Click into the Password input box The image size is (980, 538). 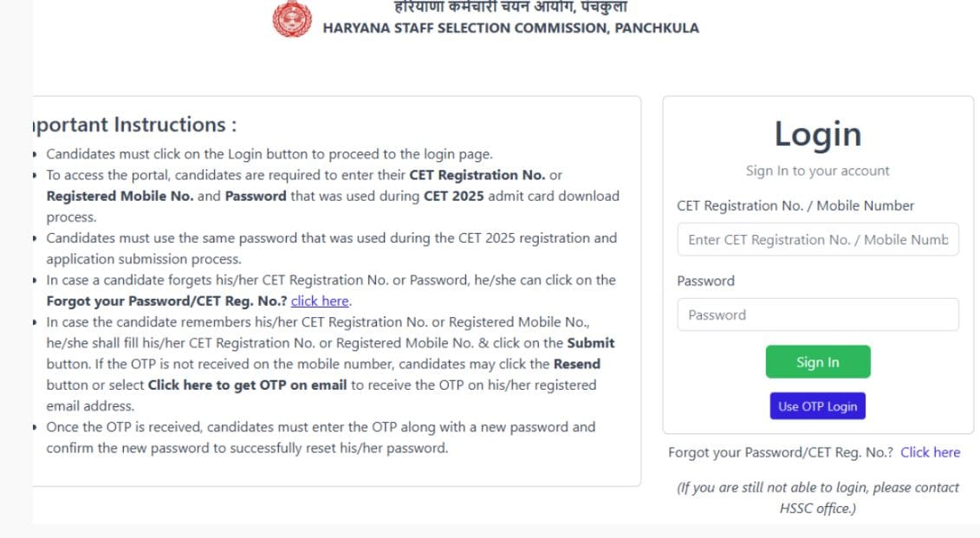point(817,315)
